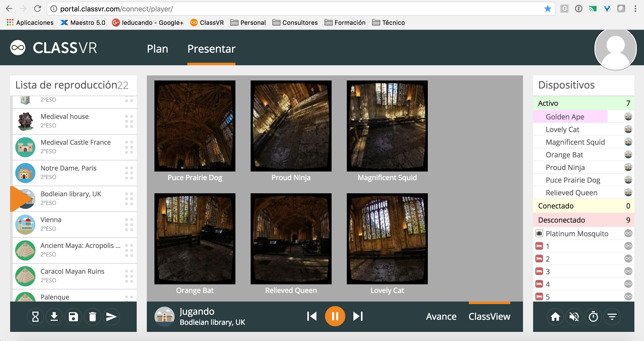This screenshot has height=341, width=644.
Task: Toggle the mute sound icon for devices
Action: [574, 317]
